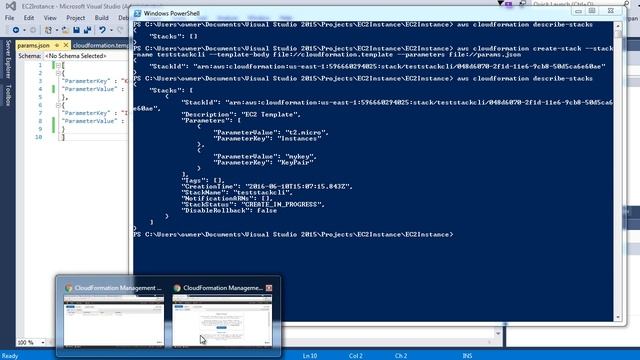This screenshot has height=360, width=640.
Task: Click PowerShell scrollbar down arrow
Action: 618,317
